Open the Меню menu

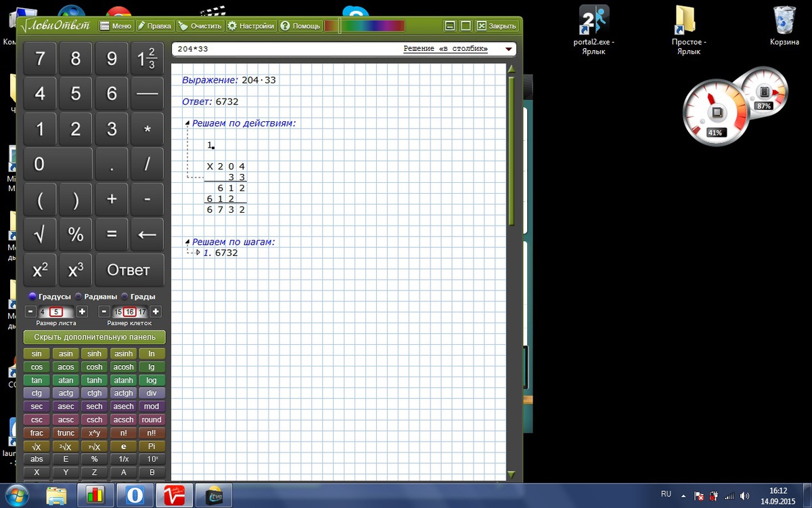(x=116, y=26)
